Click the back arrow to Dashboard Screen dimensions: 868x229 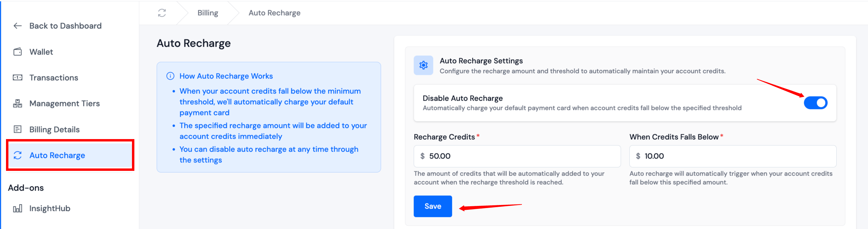tap(17, 25)
